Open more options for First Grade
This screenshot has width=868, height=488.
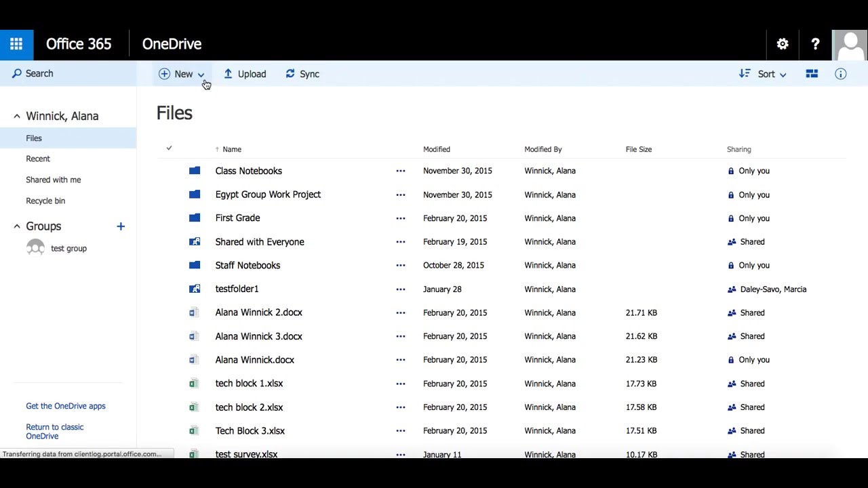tap(401, 218)
